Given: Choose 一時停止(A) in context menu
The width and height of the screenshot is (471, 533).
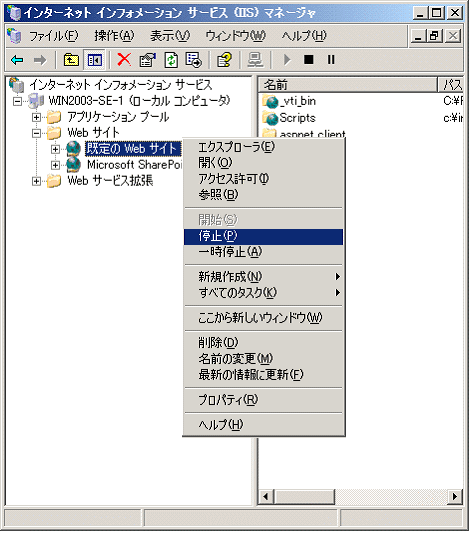Looking at the screenshot, I should click(264, 252).
